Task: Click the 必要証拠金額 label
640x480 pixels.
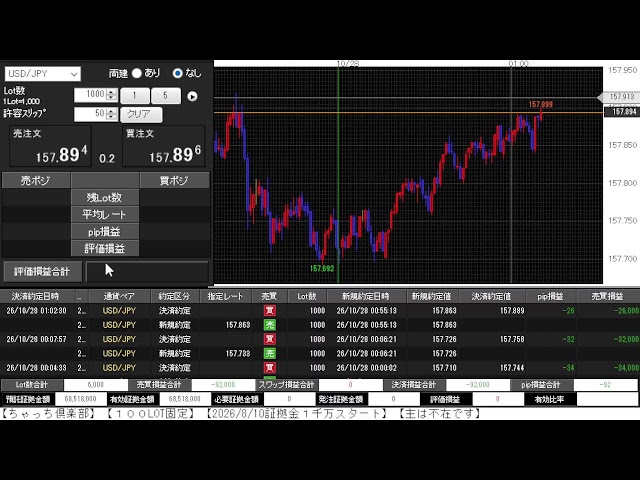Action: click(x=237, y=399)
